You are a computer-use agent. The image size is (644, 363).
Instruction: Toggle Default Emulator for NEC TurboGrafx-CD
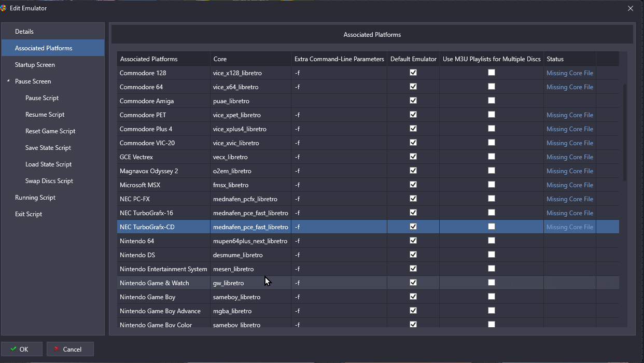(413, 227)
